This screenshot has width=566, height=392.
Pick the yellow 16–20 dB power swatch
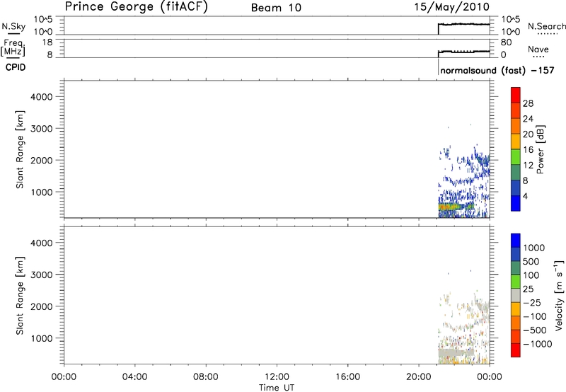(516, 142)
